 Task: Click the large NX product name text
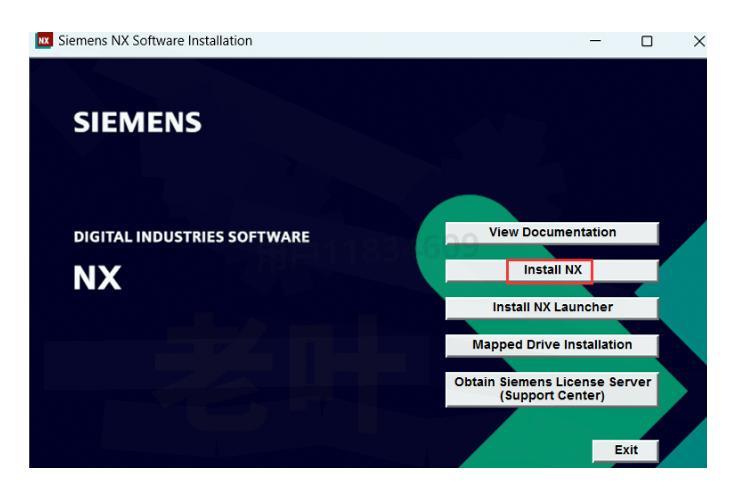click(x=97, y=277)
